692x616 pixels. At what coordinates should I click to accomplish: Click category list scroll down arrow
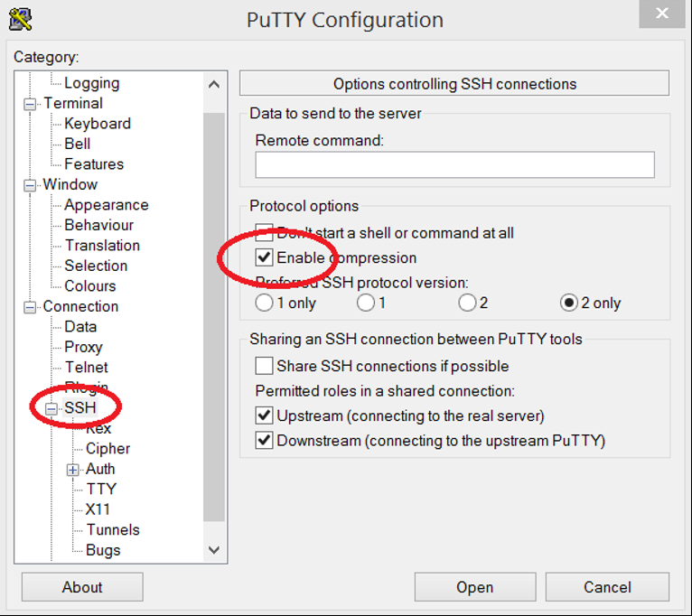tap(214, 550)
